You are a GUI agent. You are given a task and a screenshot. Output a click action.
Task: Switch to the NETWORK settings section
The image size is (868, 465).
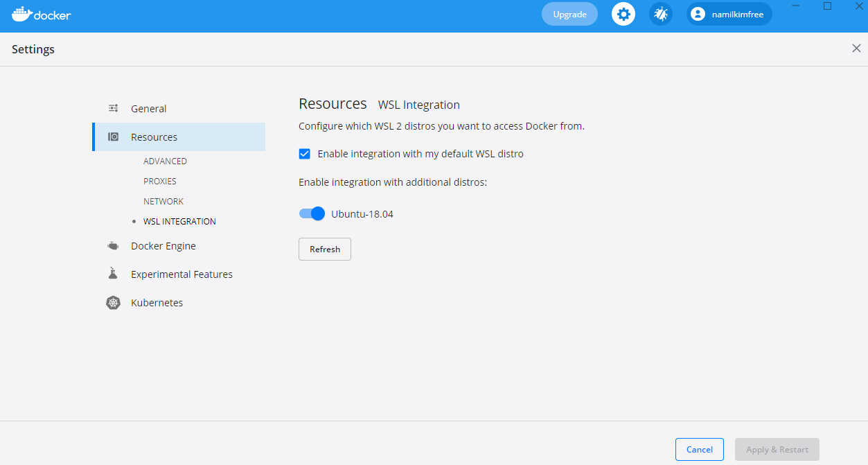pyautogui.click(x=163, y=201)
